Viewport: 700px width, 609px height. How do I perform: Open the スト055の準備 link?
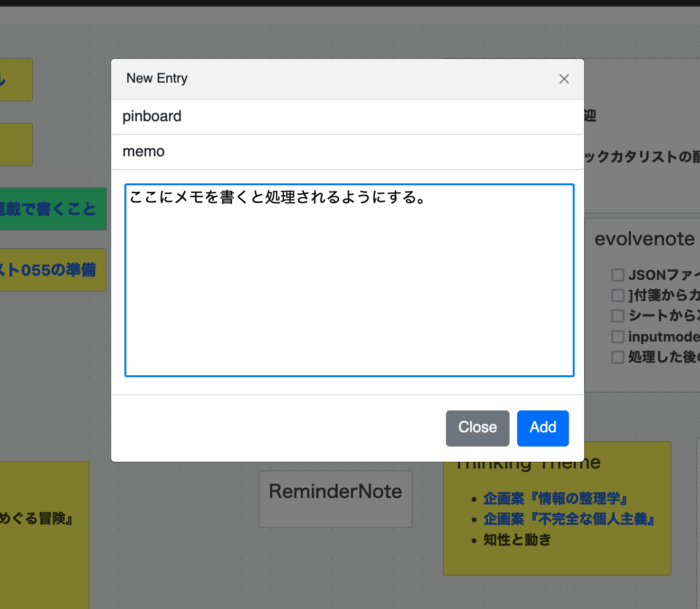click(x=47, y=270)
